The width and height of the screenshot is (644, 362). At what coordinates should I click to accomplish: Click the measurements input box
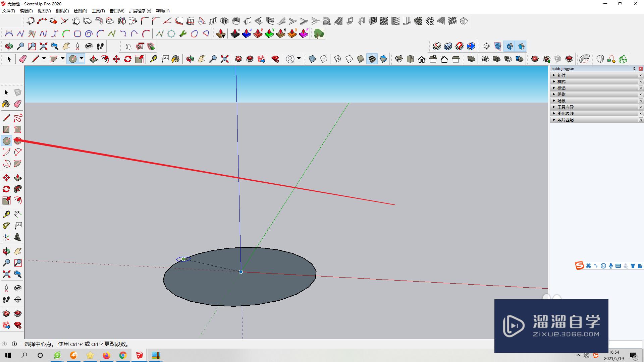pos(625,344)
